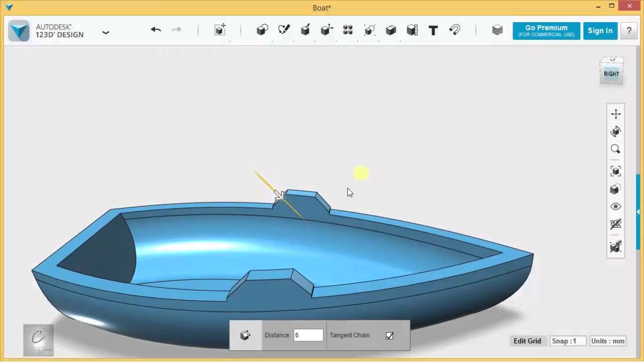Expand the 123D Design app menu chevron
The height and width of the screenshot is (362, 644).
pos(106,32)
